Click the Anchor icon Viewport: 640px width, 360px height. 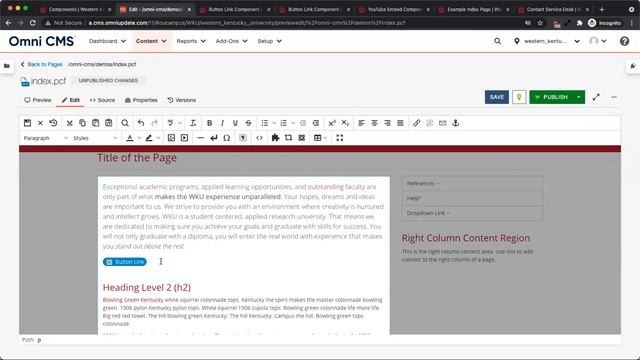point(456,123)
